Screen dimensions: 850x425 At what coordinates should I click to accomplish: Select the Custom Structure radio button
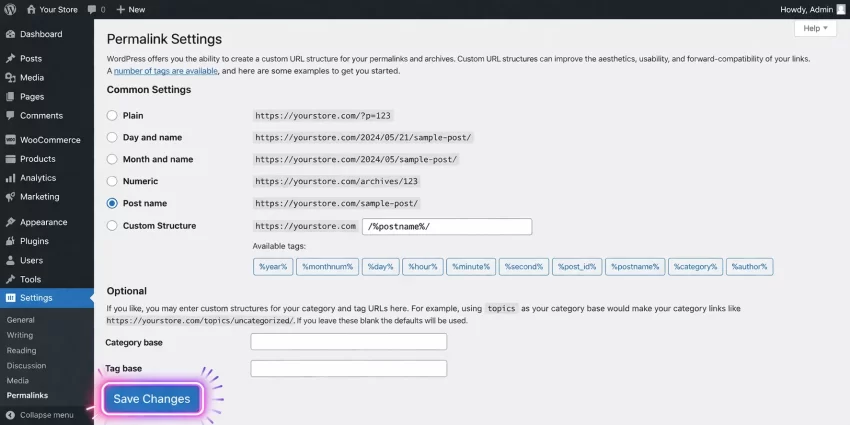pyautogui.click(x=112, y=226)
